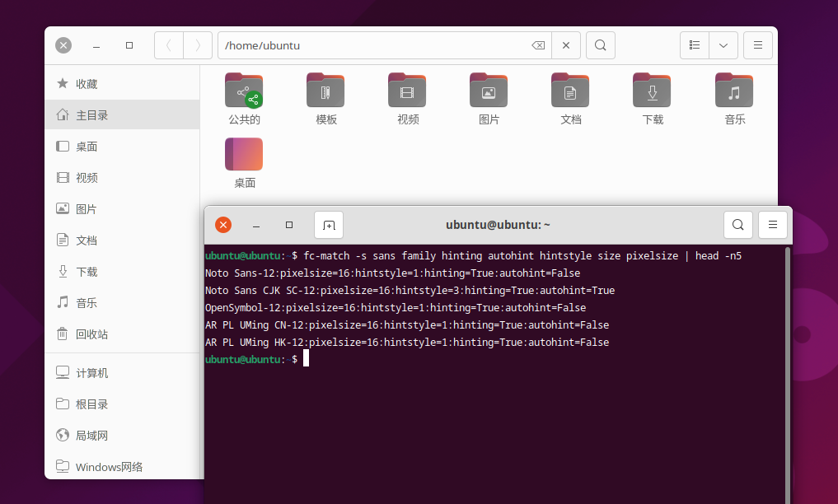Open 根目录 root in the sidebar
The image size is (838, 504).
point(123,404)
